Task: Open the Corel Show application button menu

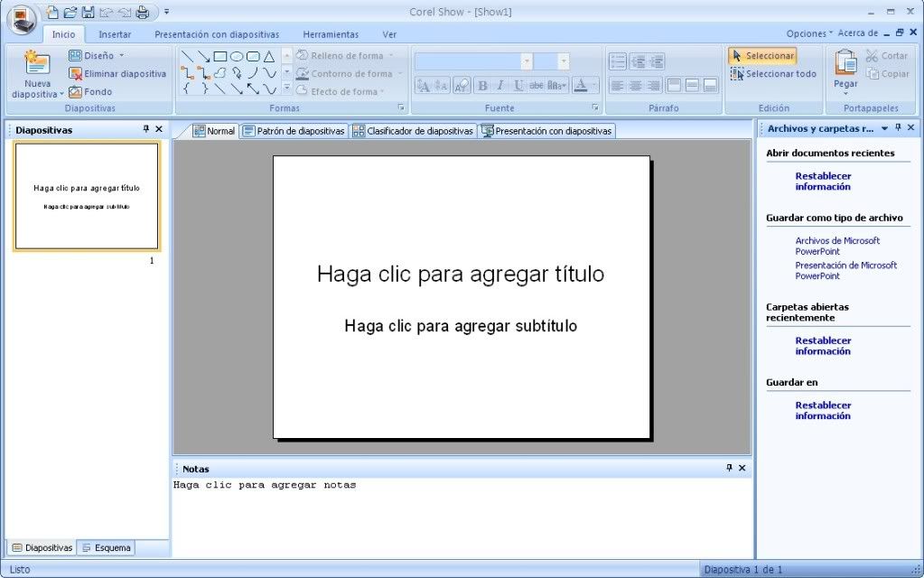Action: pos(22,19)
